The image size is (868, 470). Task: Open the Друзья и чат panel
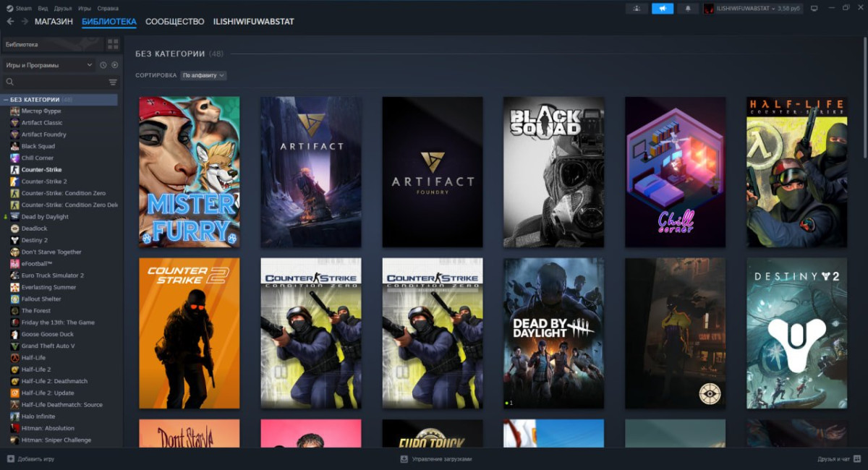838,459
